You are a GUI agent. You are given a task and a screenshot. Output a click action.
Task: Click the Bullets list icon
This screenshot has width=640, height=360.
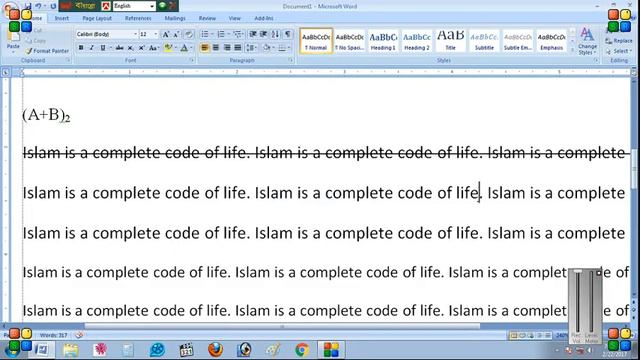(204, 34)
